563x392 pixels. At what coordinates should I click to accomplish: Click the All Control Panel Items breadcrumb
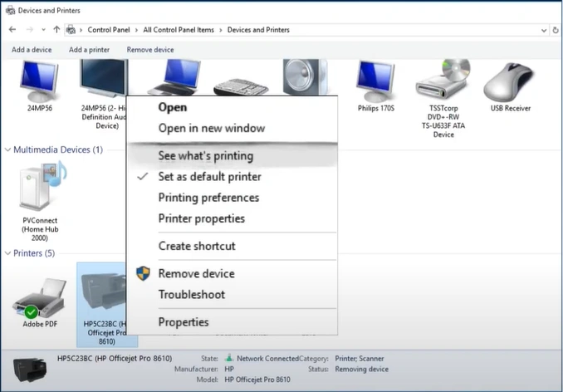point(178,30)
